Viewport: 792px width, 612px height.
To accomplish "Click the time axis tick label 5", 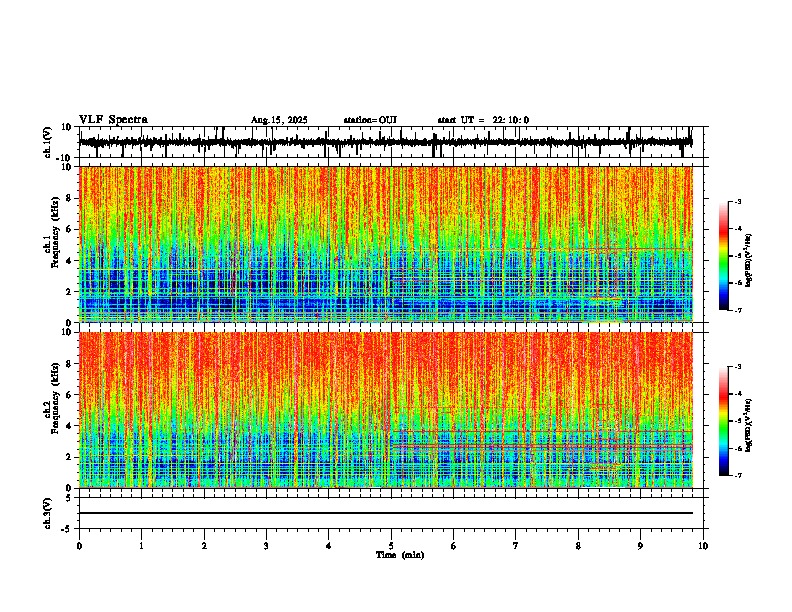I will (391, 546).
